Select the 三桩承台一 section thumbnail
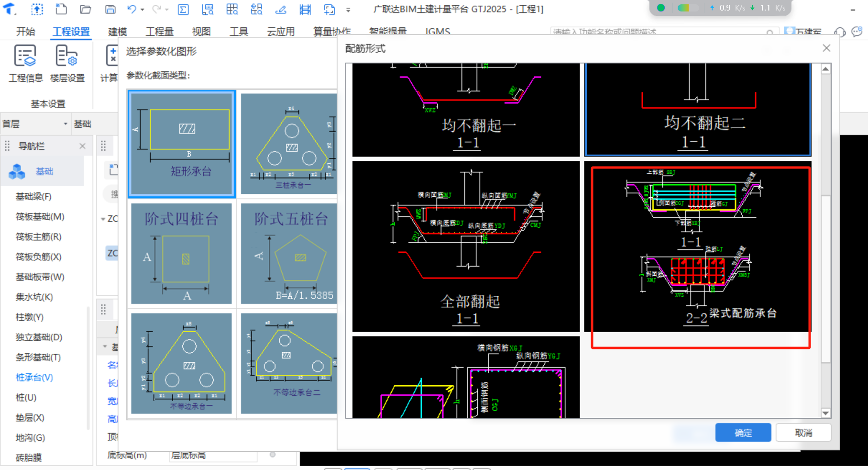 click(x=289, y=144)
